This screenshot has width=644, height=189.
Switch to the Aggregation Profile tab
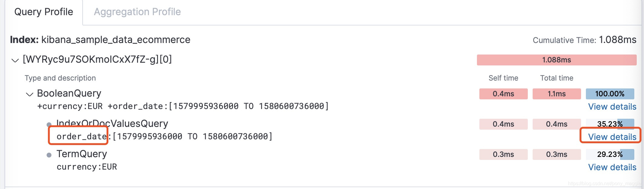[x=138, y=12]
